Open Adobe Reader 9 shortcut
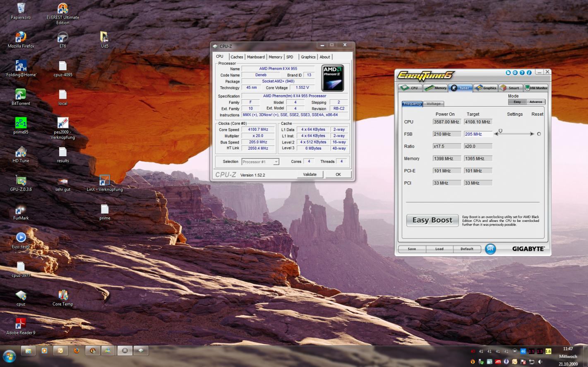This screenshot has width=588, height=367. (x=21, y=326)
